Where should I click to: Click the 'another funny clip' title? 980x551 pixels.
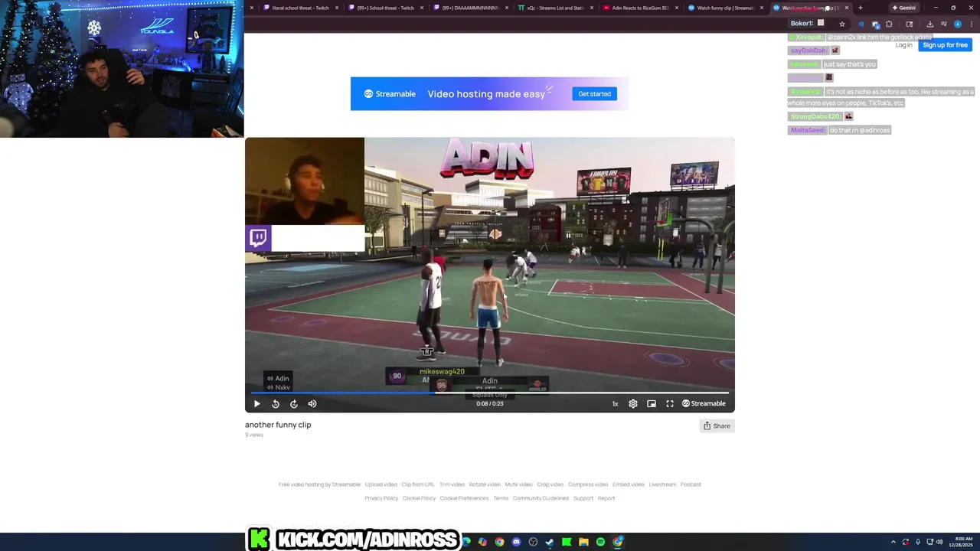pyautogui.click(x=278, y=425)
